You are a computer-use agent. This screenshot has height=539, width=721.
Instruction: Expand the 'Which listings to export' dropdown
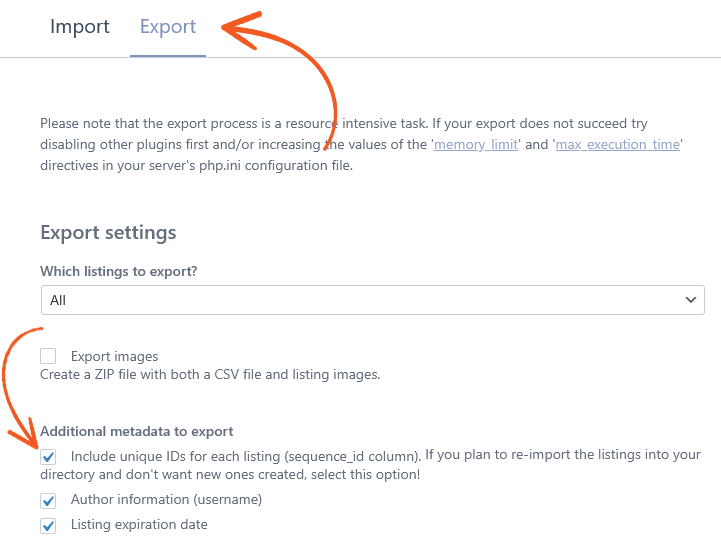tap(372, 300)
